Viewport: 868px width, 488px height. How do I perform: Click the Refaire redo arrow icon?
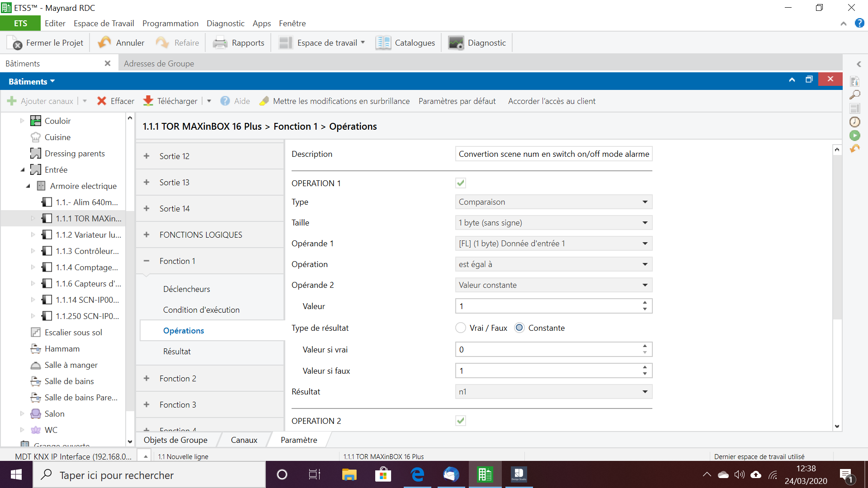[x=162, y=42]
